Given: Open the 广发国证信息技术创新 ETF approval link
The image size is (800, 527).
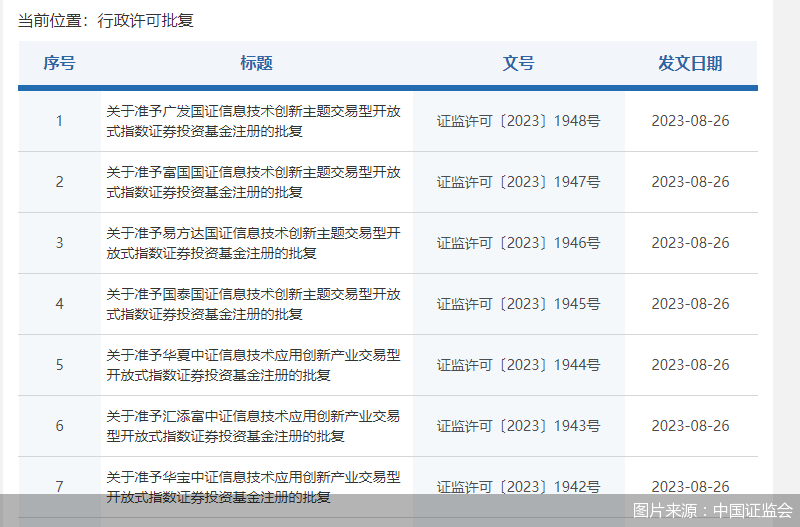Looking at the screenshot, I should pyautogui.click(x=254, y=121).
